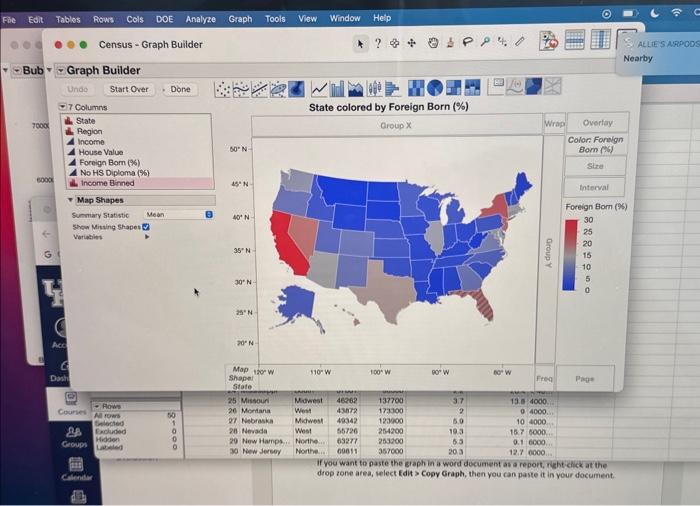Choose the Bar chart element
Viewport: 700px width, 506px height.
337,88
